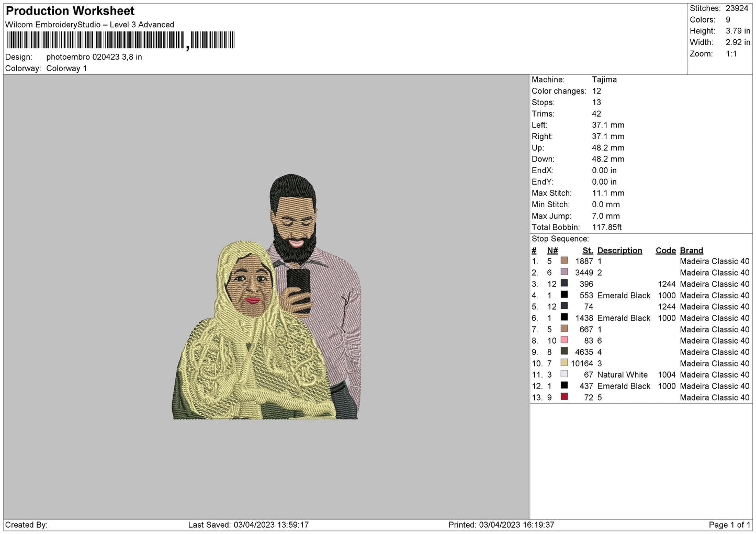Select the row 2 lilac thread swatch
This screenshot has height=534, width=756.
[564, 272]
